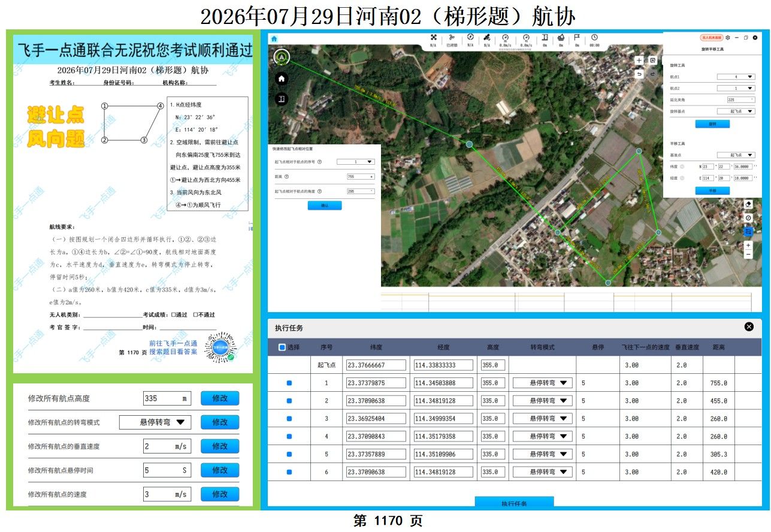771x532 pixels.
Task: Click 修改 beside 修改所有航点高度
Action: pyautogui.click(x=220, y=398)
